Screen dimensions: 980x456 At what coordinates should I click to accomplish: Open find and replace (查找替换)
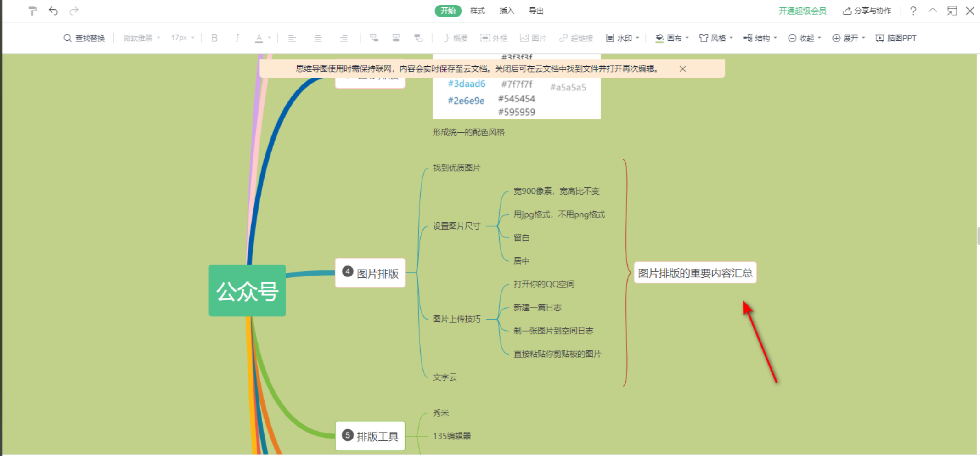(84, 38)
